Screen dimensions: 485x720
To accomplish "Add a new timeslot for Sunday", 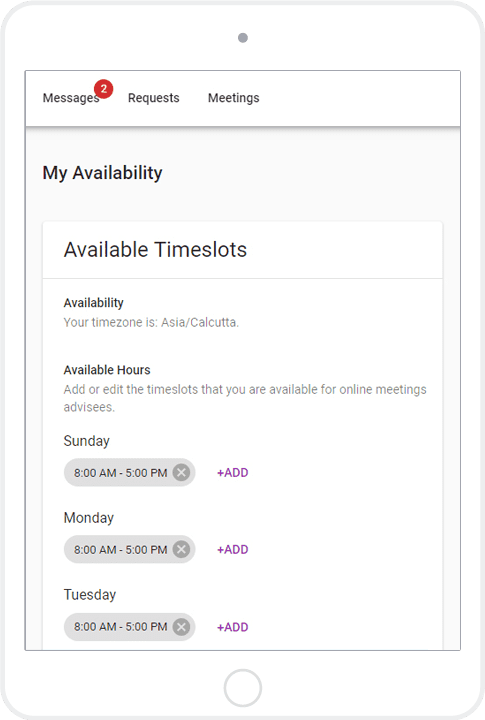I will pyautogui.click(x=232, y=472).
